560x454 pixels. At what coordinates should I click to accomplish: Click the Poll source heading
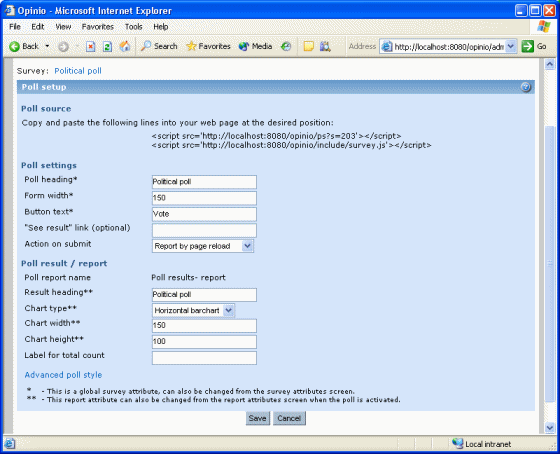(46, 109)
